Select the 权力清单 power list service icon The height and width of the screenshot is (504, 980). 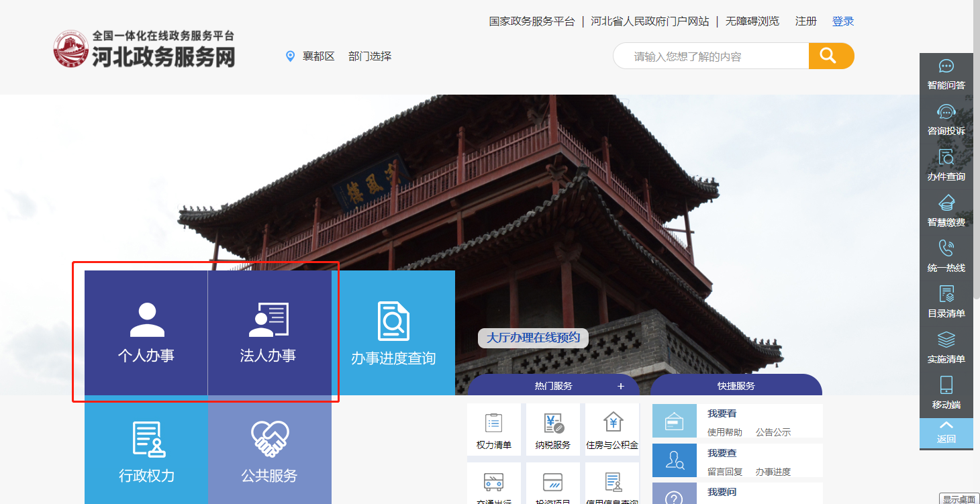494,430
